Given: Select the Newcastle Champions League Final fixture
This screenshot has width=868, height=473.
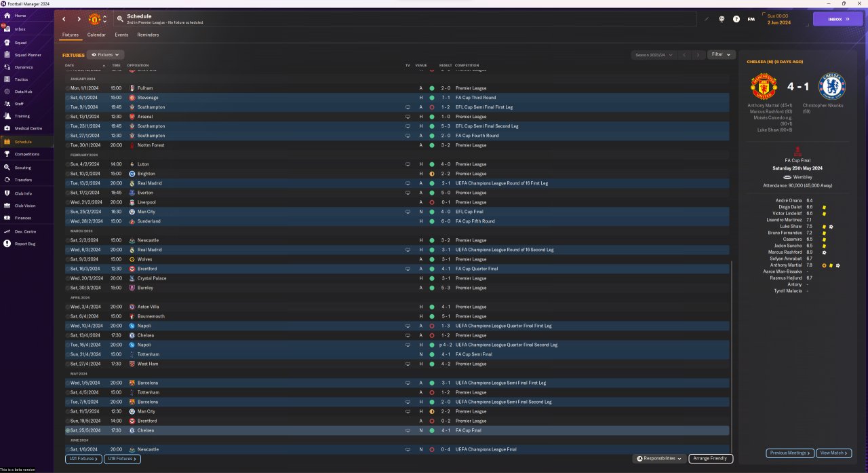Looking at the screenshot, I should [x=397, y=449].
